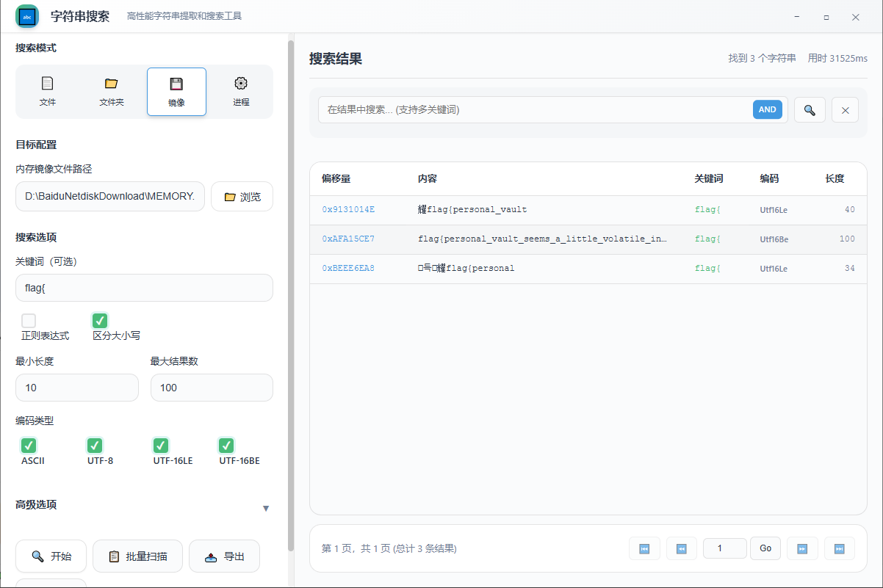Select the 镜像 (image) search mode
Screen dimensions: 883x588
pos(176,92)
